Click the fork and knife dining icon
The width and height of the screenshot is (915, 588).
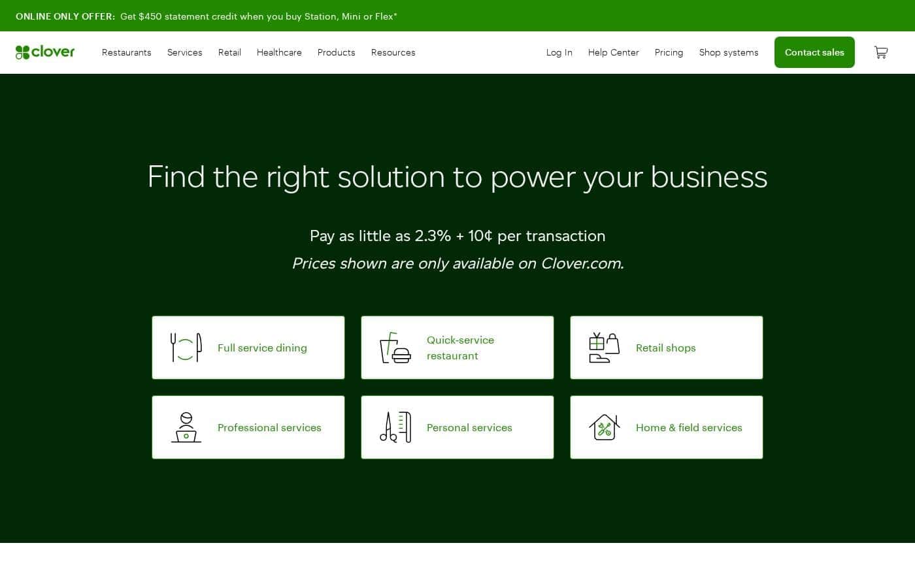point(186,348)
